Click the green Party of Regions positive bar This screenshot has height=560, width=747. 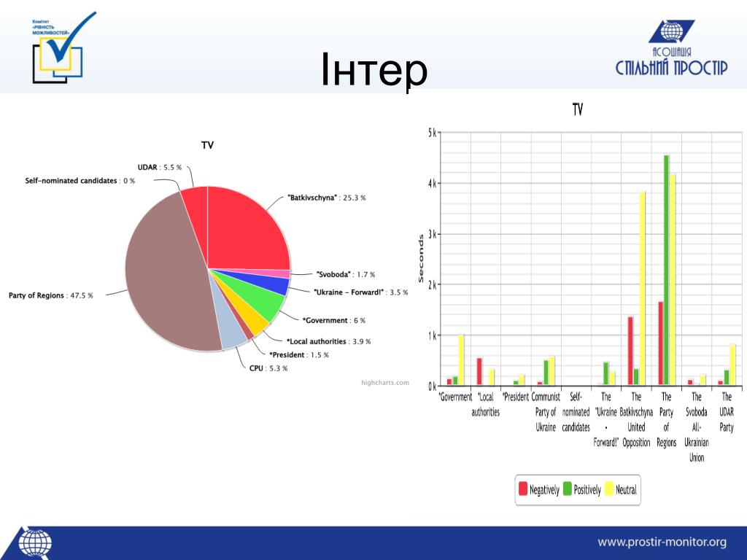(x=667, y=270)
